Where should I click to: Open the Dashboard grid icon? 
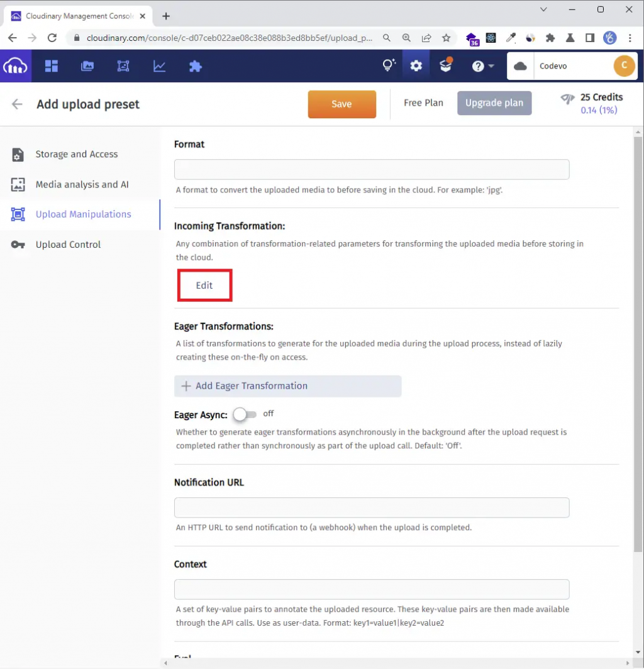[x=52, y=66]
